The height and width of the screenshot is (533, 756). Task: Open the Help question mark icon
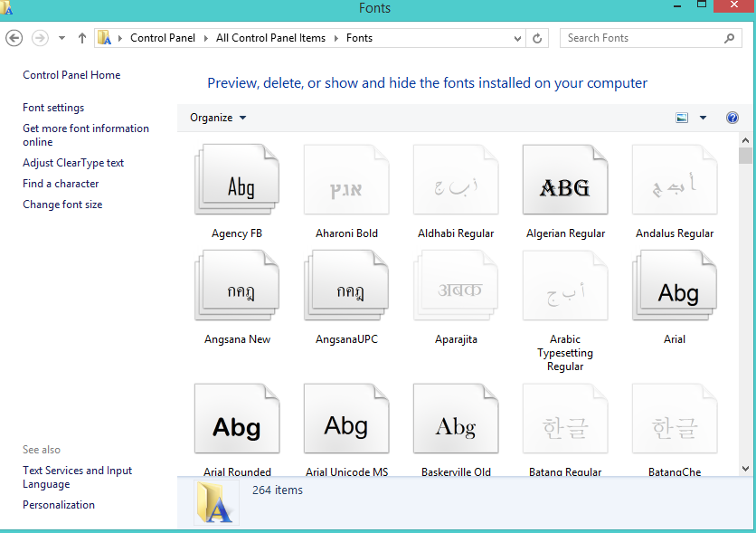[x=732, y=118]
